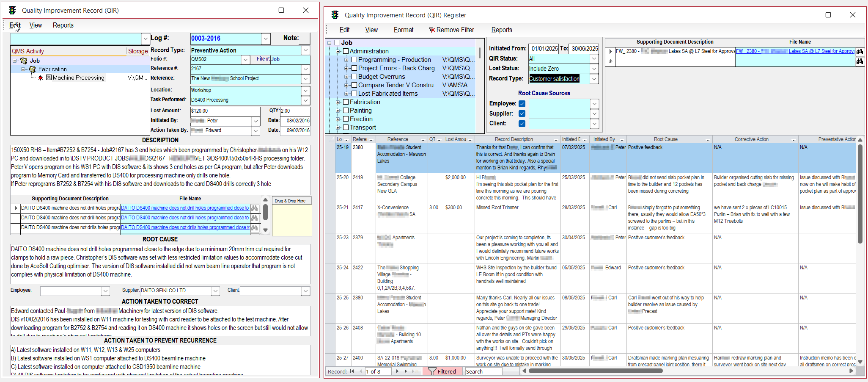Click Register datasheet horizontal scrollbar thumb
The image size is (868, 382).
click(596, 371)
